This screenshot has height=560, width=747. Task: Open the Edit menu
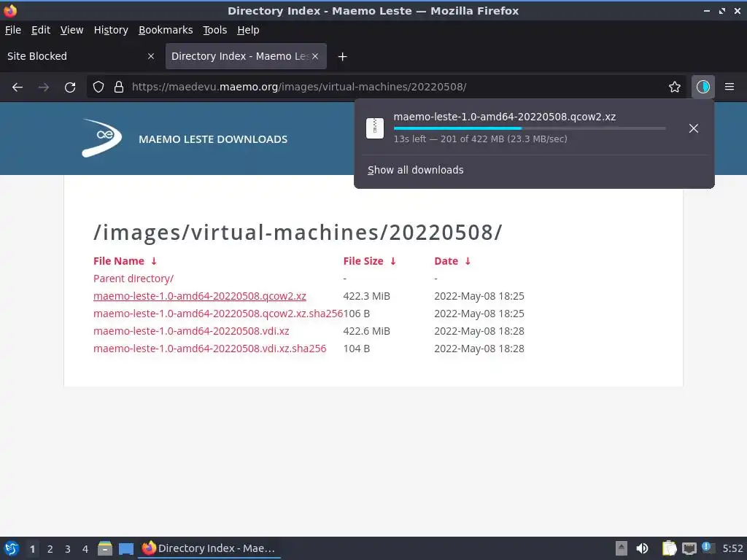41,30
